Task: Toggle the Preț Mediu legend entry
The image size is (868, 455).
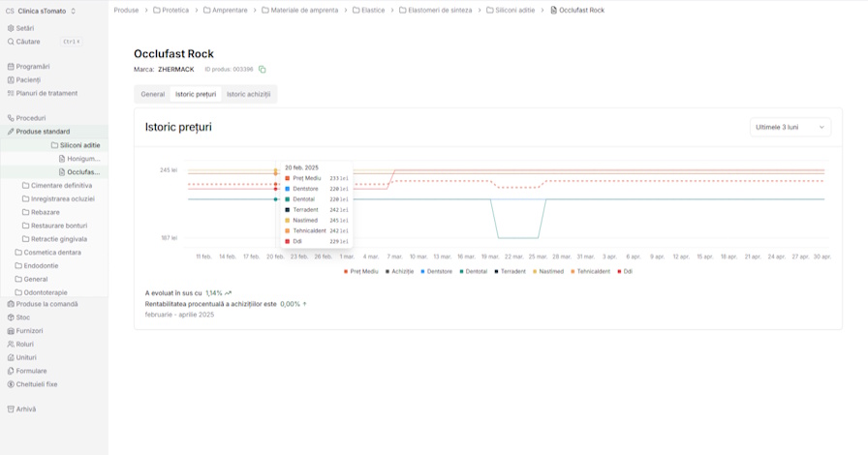Action: click(363, 271)
